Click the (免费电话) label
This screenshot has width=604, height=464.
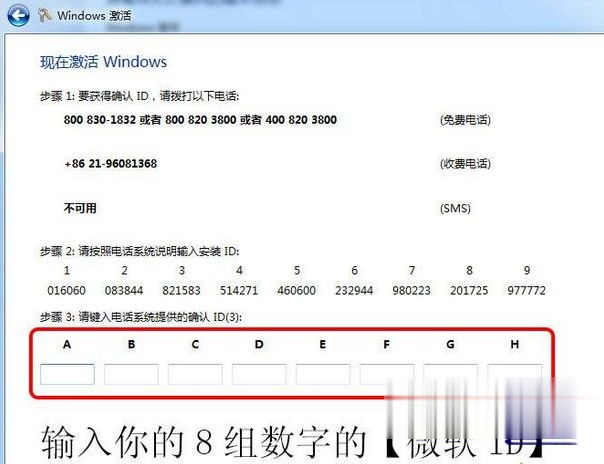coord(465,120)
